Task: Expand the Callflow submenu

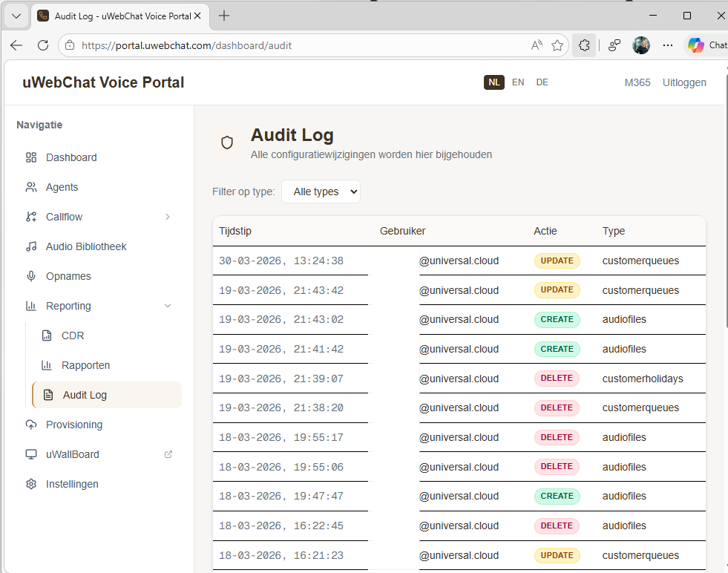Action: [x=166, y=217]
